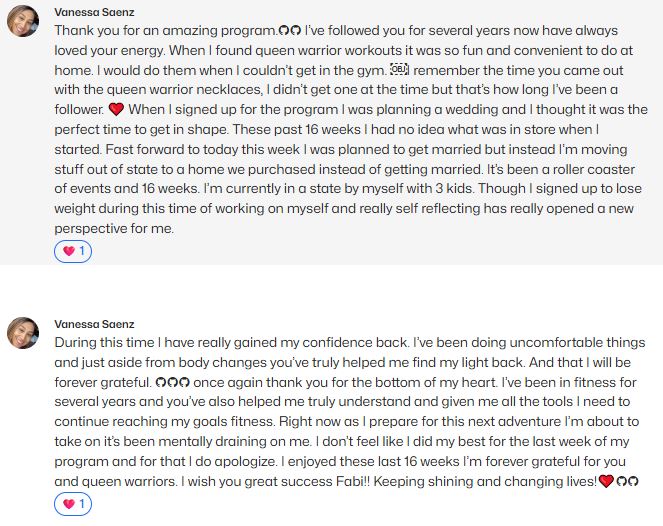
Task: Click the three emojis after "forever grateful."
Action: tap(172, 383)
